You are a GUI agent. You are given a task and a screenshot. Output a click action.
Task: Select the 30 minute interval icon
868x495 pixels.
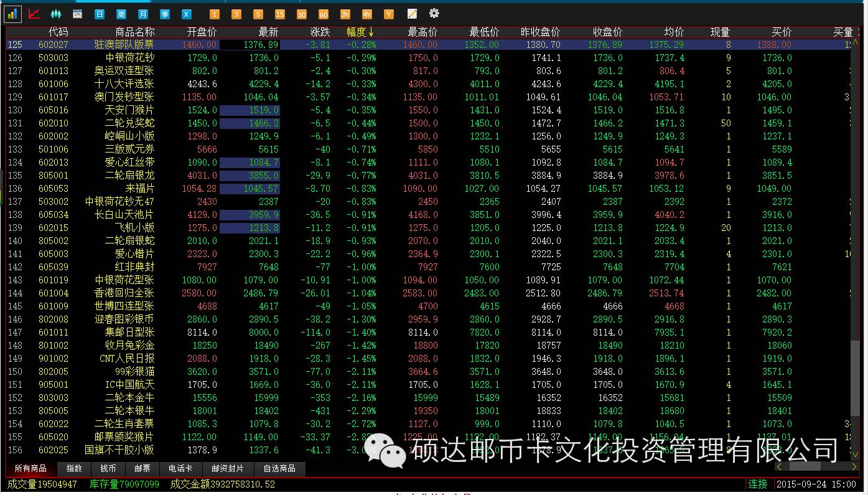pos(302,14)
